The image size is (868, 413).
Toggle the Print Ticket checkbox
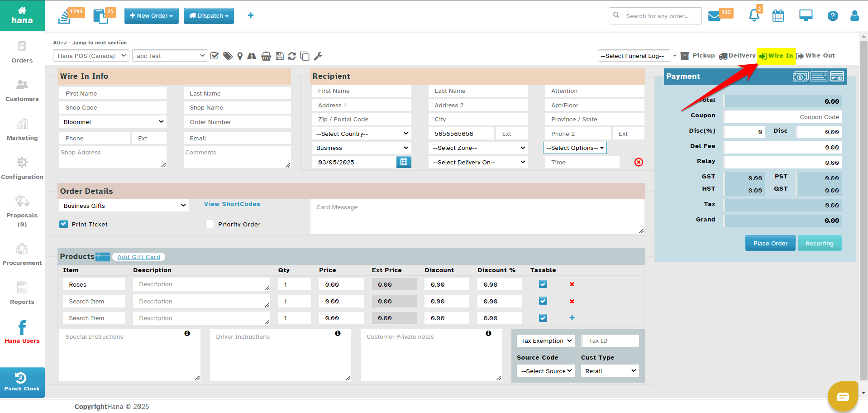64,224
